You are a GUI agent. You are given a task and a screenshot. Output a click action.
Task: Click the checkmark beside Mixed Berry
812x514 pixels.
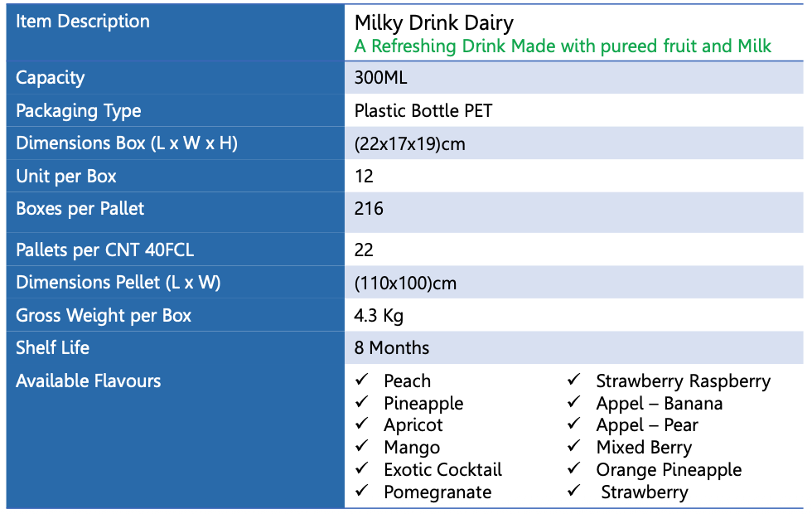(573, 446)
